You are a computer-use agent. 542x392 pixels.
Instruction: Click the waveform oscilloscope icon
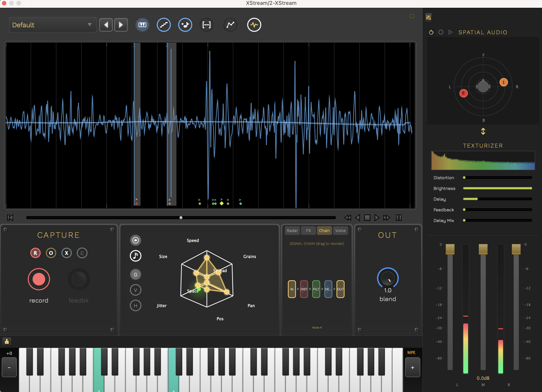[254, 25]
